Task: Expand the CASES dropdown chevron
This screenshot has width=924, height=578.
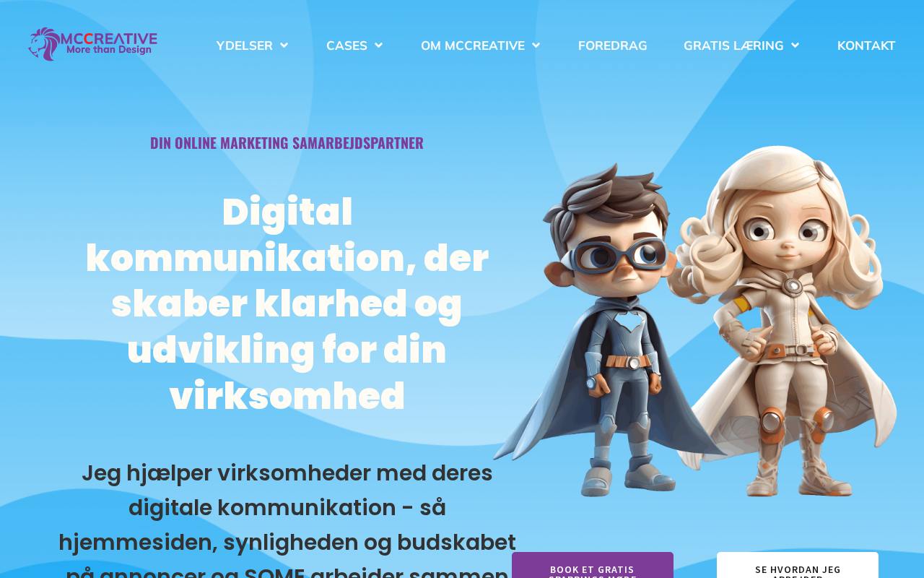Action: tap(378, 46)
